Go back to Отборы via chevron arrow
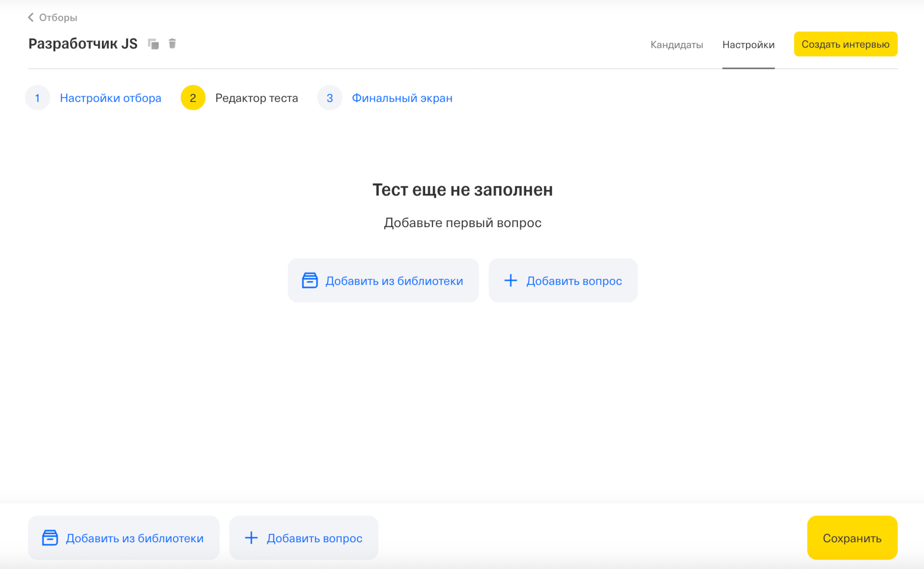Image resolution: width=924 pixels, height=569 pixels. 31,18
